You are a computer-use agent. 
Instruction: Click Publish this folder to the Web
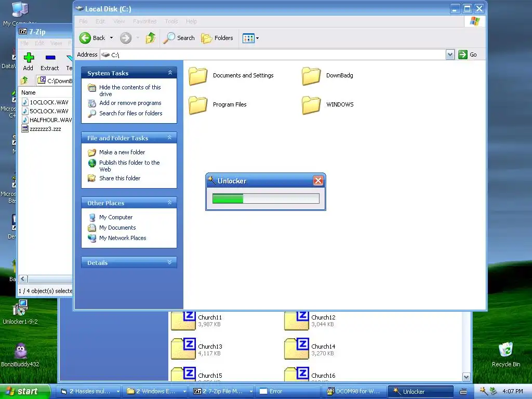tap(129, 166)
